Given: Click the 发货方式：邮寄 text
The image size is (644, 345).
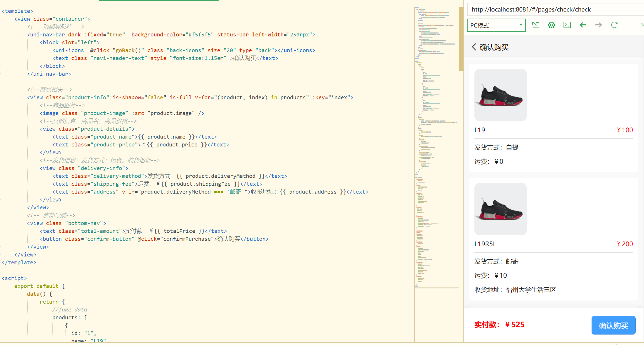Looking at the screenshot, I should [496, 261].
